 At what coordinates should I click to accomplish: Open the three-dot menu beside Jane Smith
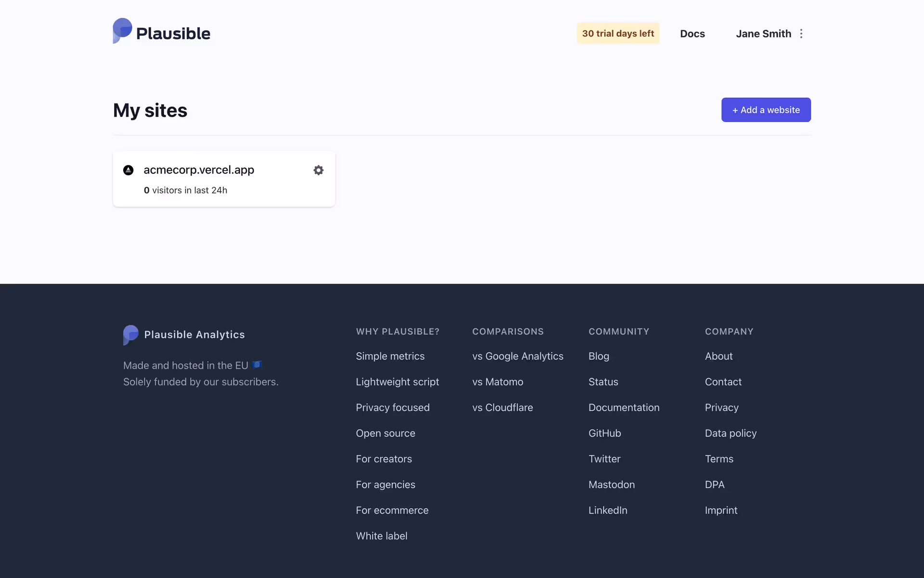pyautogui.click(x=801, y=34)
